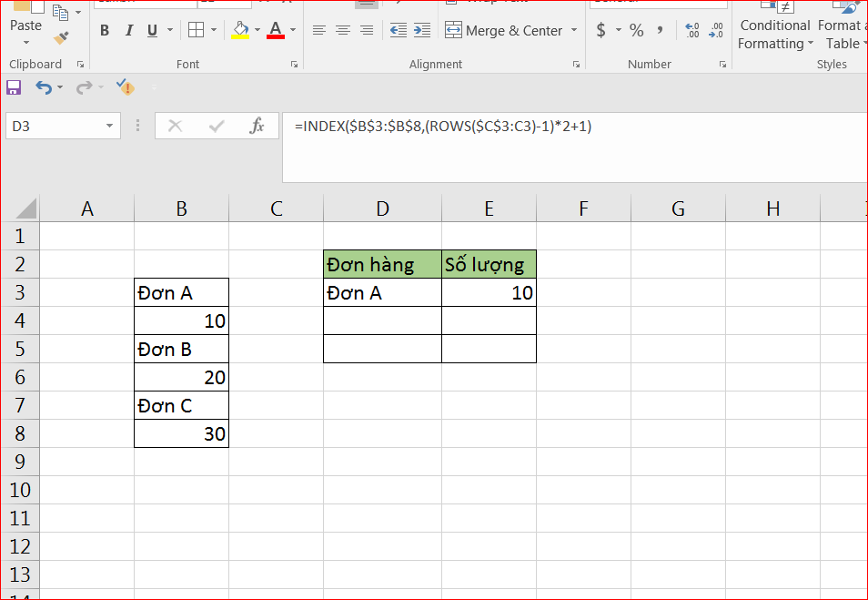Open Number dialog launcher
The image size is (868, 600).
(722, 65)
